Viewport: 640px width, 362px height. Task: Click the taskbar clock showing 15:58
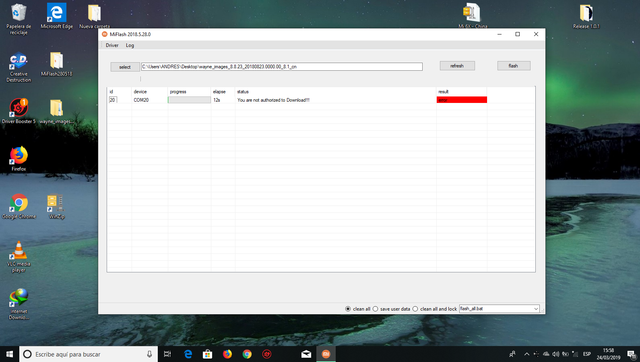pyautogui.click(x=609, y=354)
